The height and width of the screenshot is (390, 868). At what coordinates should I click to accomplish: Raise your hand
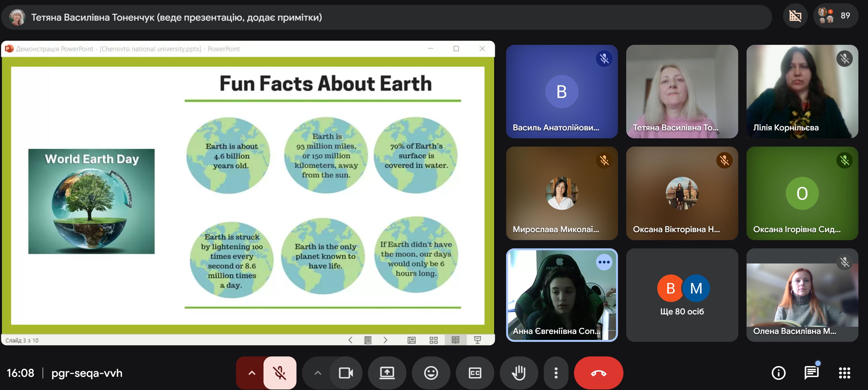(519, 373)
